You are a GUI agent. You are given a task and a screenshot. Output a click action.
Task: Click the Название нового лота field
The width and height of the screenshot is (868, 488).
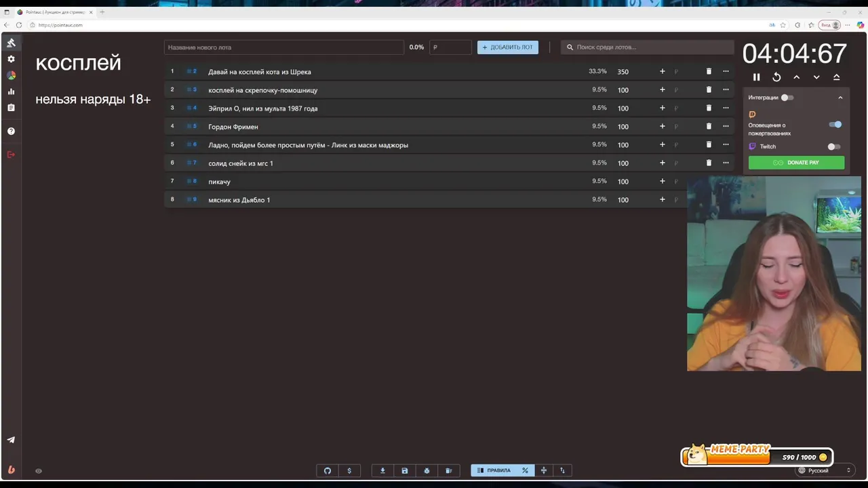click(x=284, y=47)
